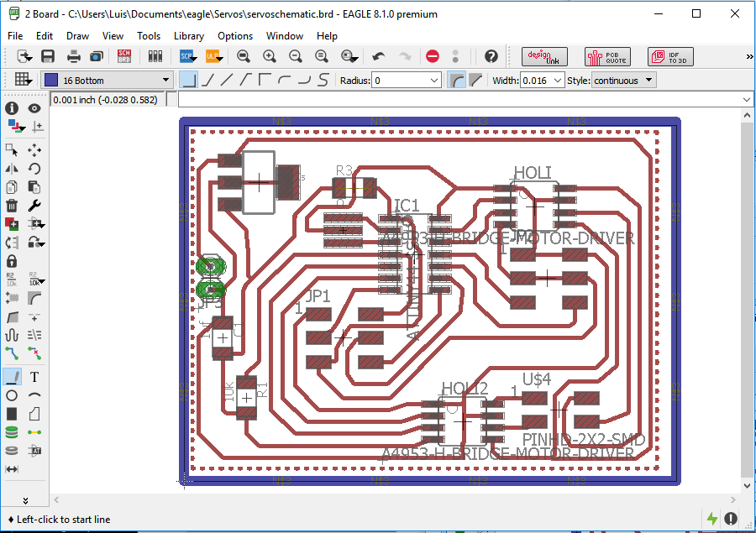Open the Options menu
This screenshot has height=533, width=756.
click(x=235, y=36)
